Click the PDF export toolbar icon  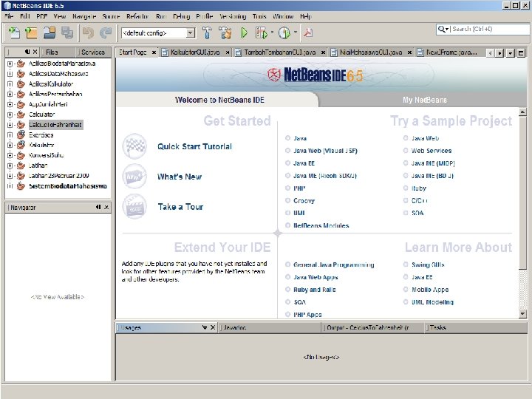[308, 33]
